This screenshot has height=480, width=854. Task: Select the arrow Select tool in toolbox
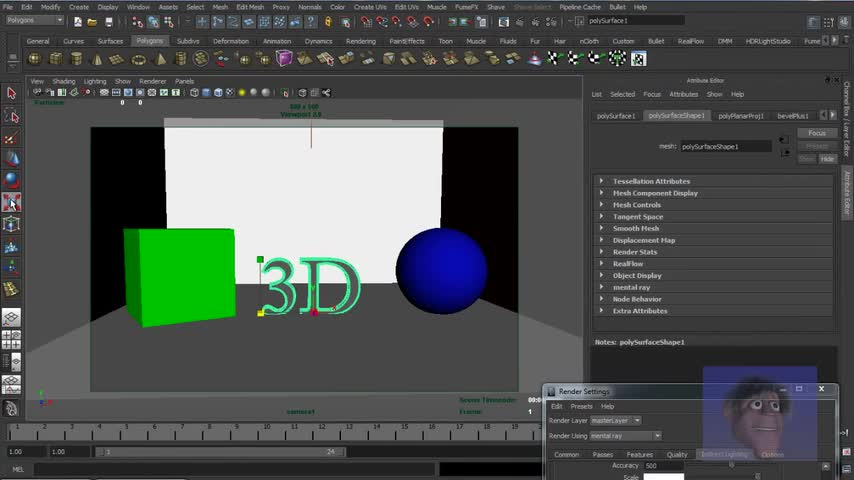pos(11,93)
